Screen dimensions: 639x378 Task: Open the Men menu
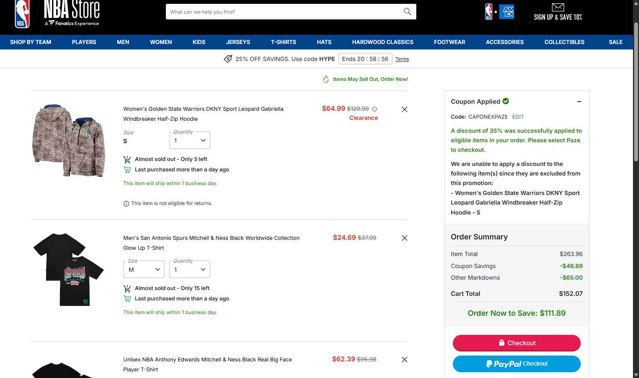(123, 42)
